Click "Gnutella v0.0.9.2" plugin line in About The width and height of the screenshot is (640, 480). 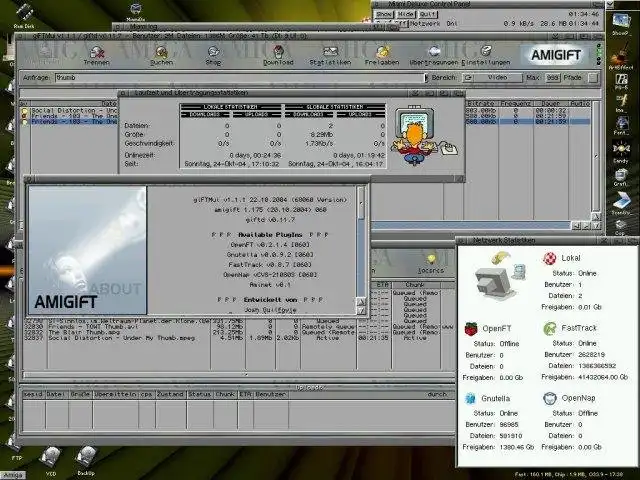click(270, 255)
